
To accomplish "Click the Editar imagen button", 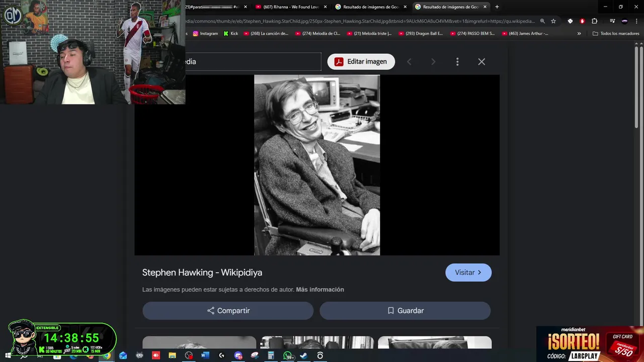I will (x=361, y=61).
